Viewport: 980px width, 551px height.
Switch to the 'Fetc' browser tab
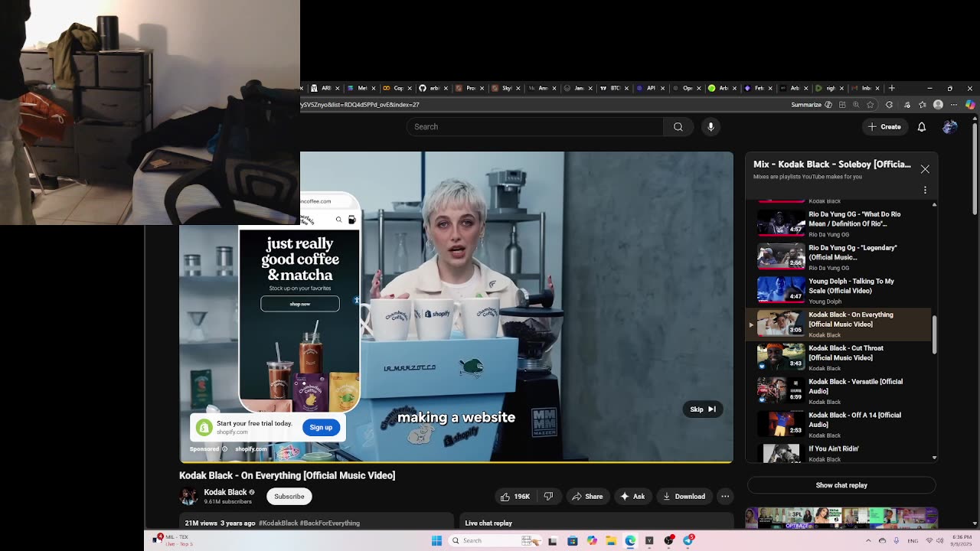(x=757, y=88)
